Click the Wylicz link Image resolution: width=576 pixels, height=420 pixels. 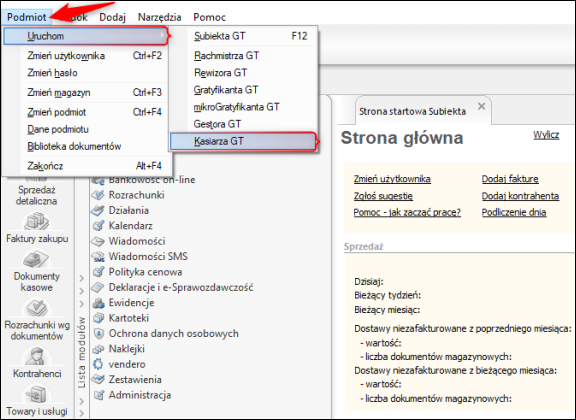click(546, 135)
